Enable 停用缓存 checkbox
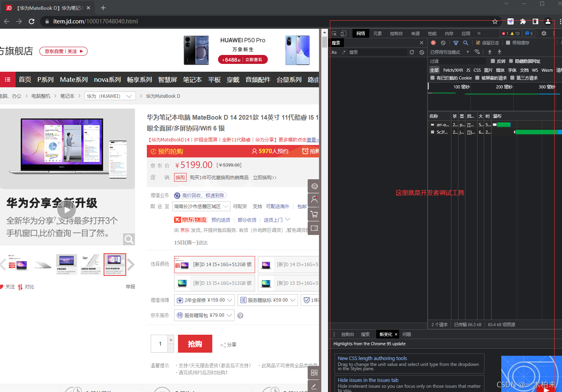 tap(508, 43)
